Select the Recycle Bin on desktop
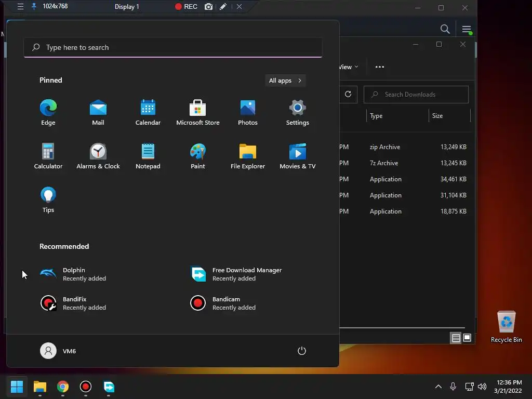Screen dimensions: 532x399 [506, 327]
